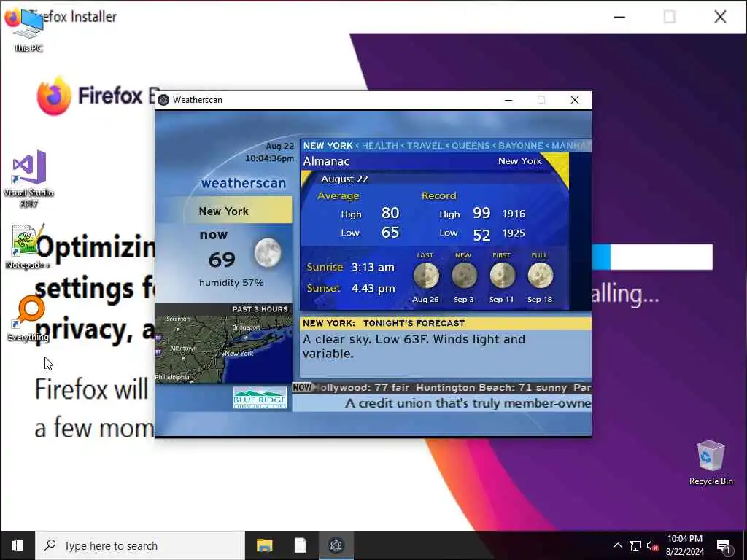Open the network status tray icon
This screenshot has width=747, height=560.
(x=635, y=545)
